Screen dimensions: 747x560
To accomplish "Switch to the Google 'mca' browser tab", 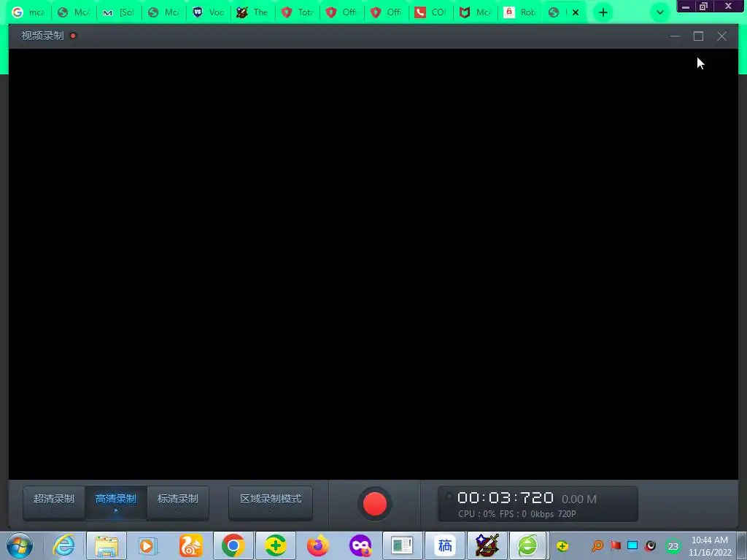I will click(x=28, y=12).
